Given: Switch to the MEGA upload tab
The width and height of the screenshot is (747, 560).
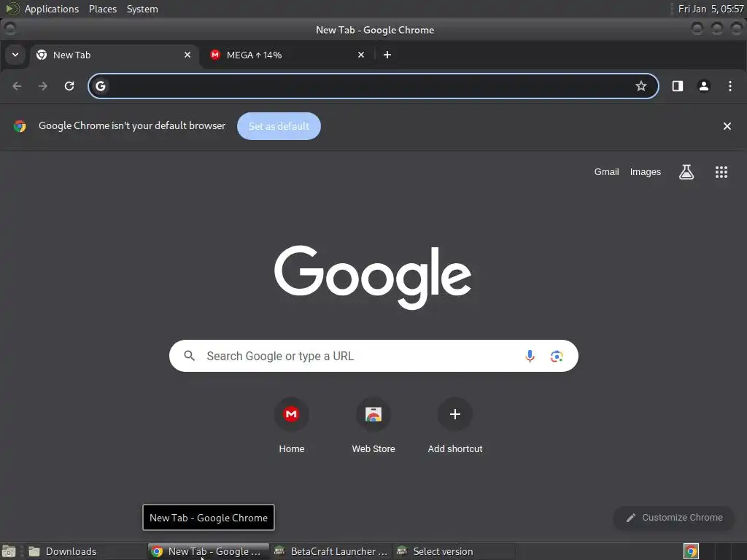Looking at the screenshot, I should coord(287,55).
